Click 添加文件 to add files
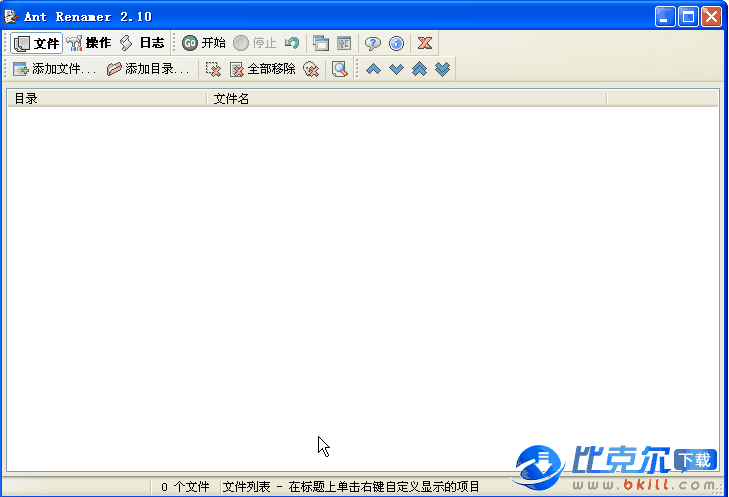Screen dimensions: 729x497 click(55, 69)
